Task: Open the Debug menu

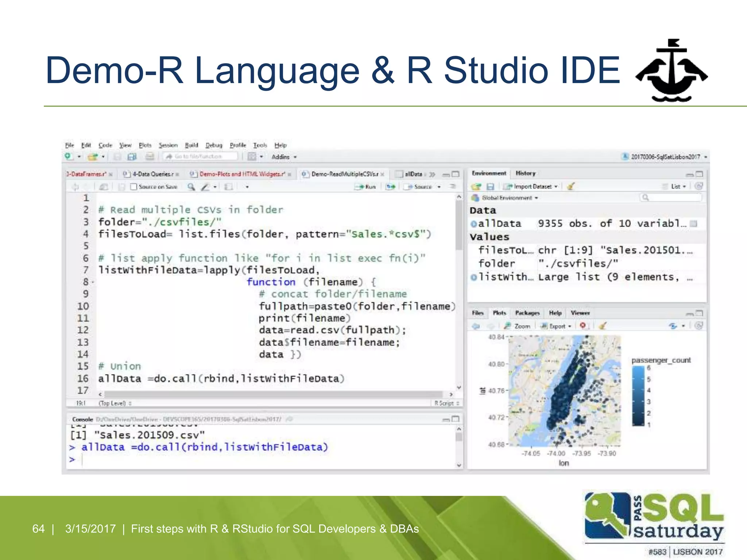Action: (214, 145)
